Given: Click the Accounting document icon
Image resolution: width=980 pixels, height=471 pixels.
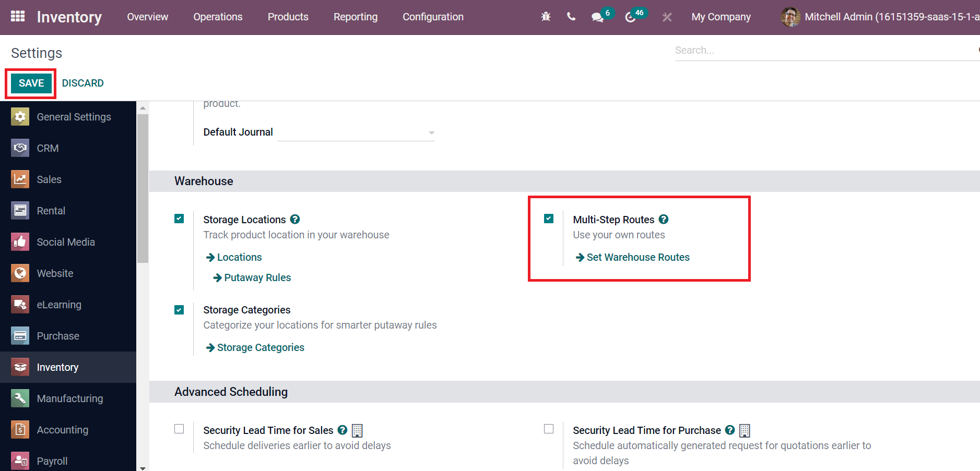Looking at the screenshot, I should coord(20,430).
